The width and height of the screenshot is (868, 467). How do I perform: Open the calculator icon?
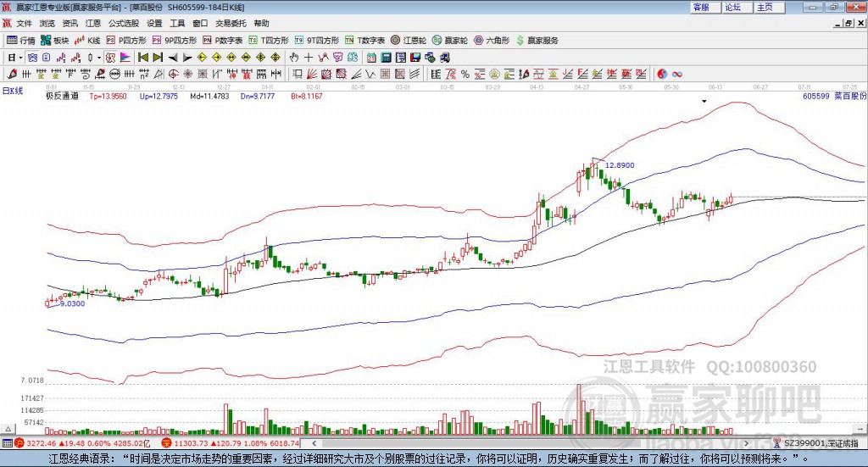click(x=387, y=58)
